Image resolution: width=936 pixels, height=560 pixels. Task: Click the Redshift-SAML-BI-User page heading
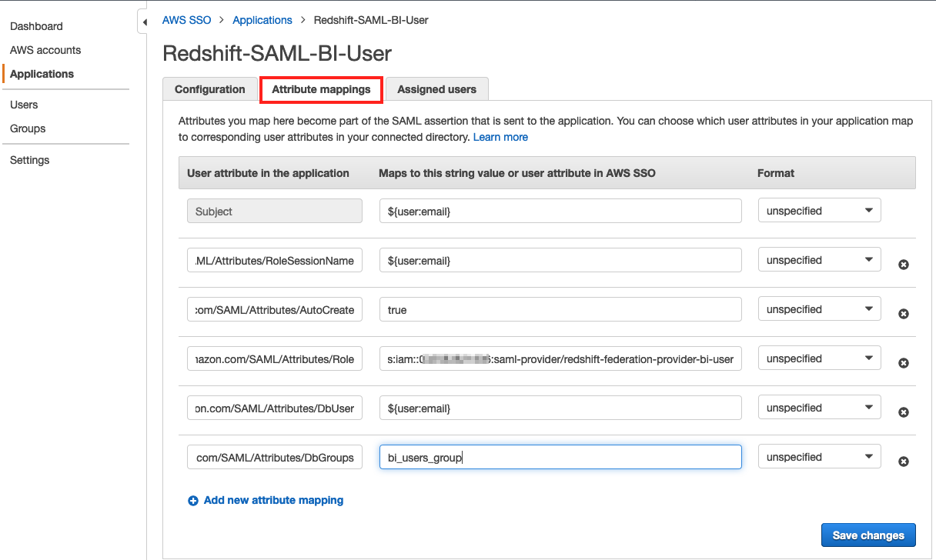[x=277, y=53]
